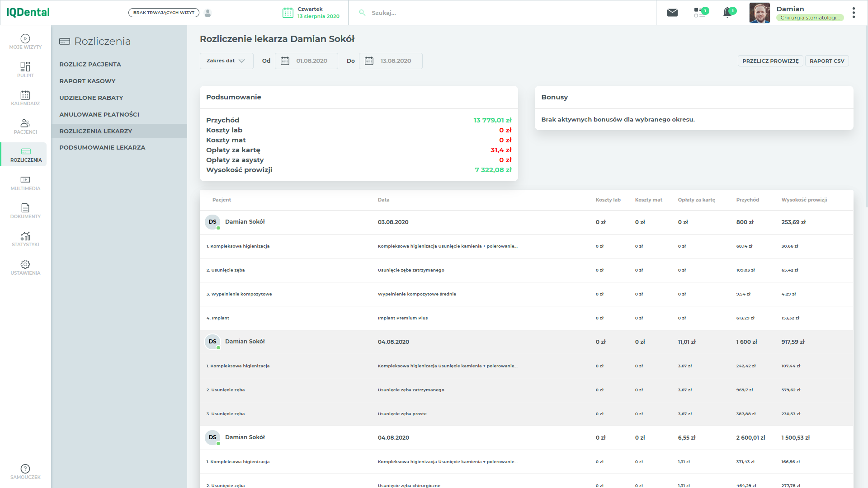The width and height of the screenshot is (868, 488).
Task: Click 'Usunięcie zęba chirurgiczne' entry
Action: coord(409,486)
